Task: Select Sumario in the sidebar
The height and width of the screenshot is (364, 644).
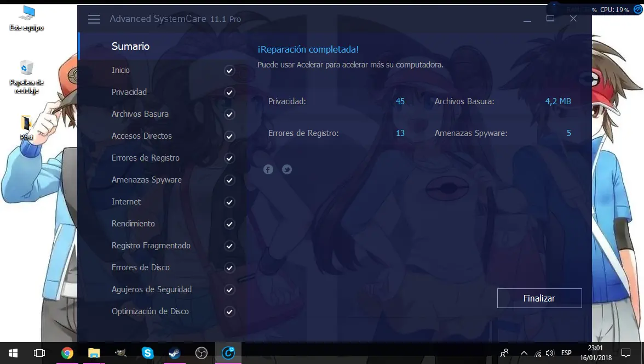Action: pos(130,47)
